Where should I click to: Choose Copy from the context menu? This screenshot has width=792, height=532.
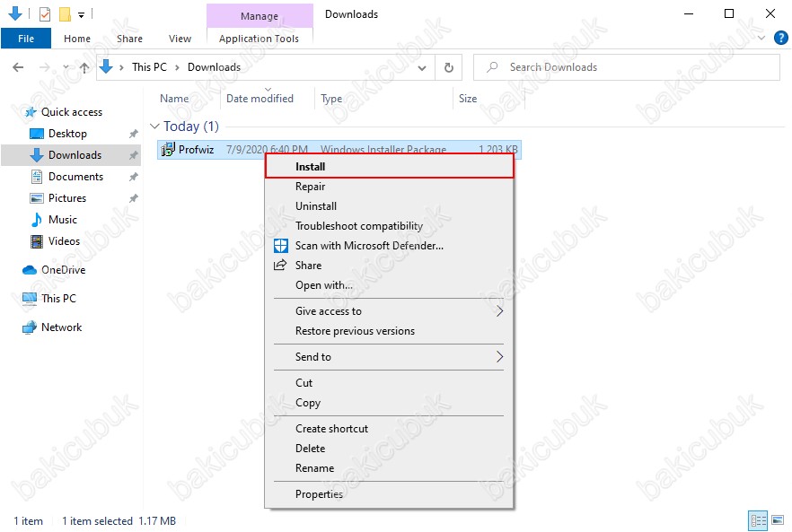coord(389,402)
